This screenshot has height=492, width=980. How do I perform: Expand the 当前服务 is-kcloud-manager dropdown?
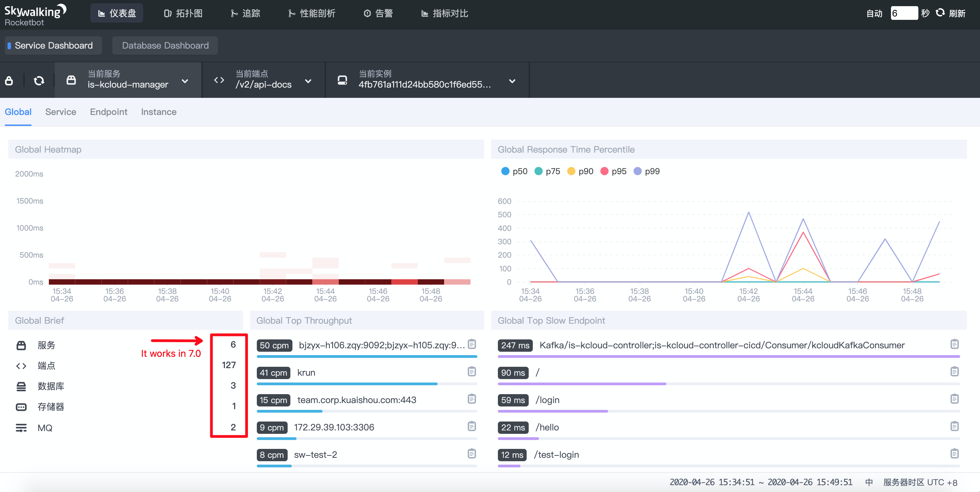pos(185,81)
